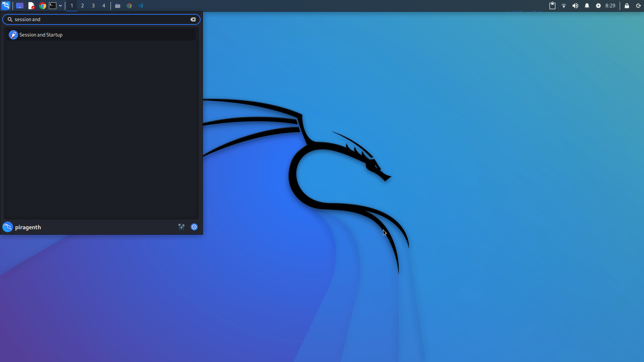This screenshot has height=362, width=644.
Task: Click the session and search input field
Action: click(101, 19)
